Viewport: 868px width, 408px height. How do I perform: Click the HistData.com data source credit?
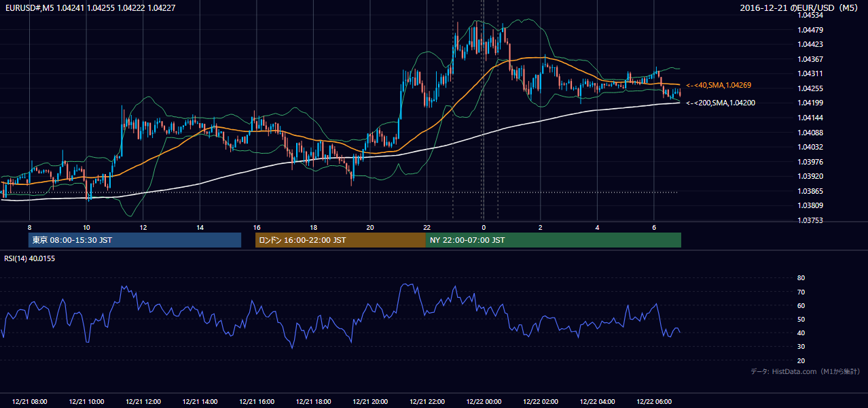(x=806, y=371)
